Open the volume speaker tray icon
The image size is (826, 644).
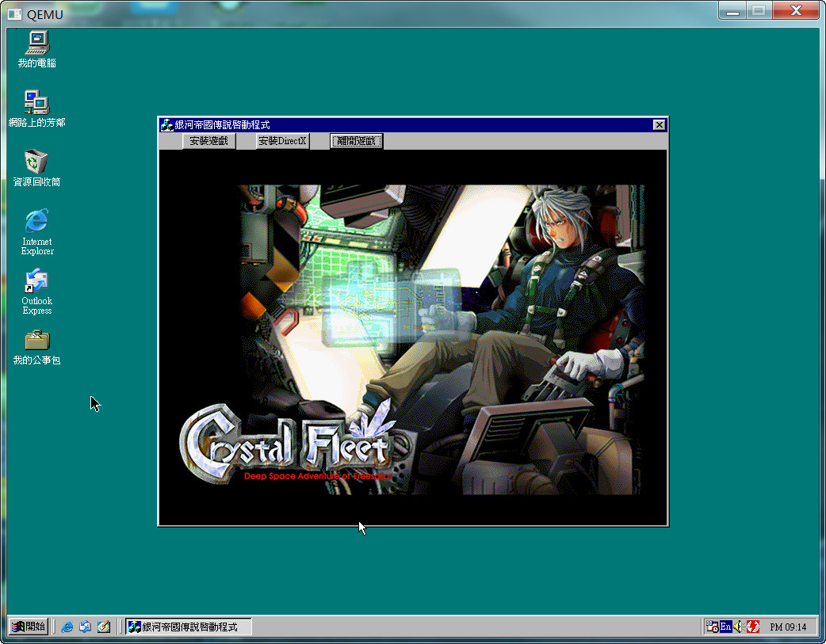tap(738, 627)
